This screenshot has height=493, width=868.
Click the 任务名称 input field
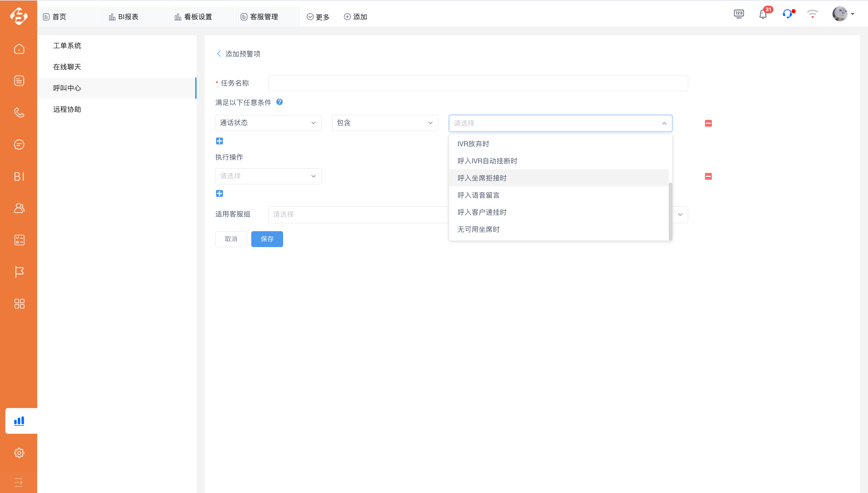pyautogui.click(x=478, y=83)
